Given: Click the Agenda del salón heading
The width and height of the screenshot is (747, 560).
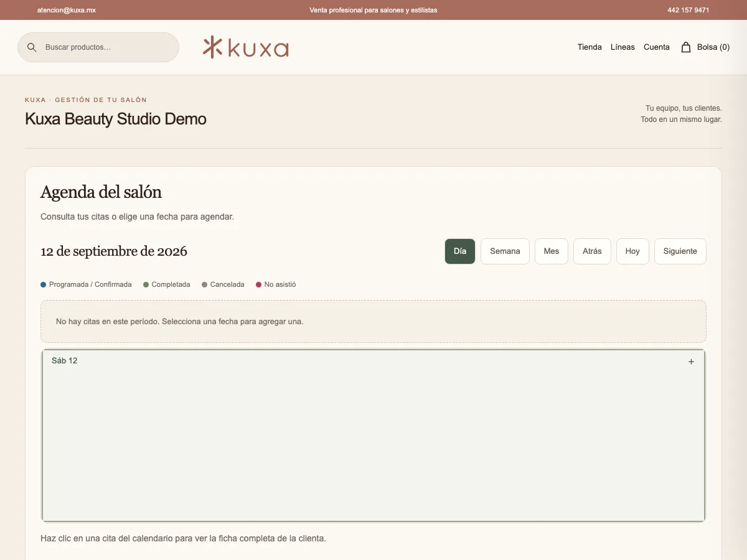Looking at the screenshot, I should click(x=101, y=192).
